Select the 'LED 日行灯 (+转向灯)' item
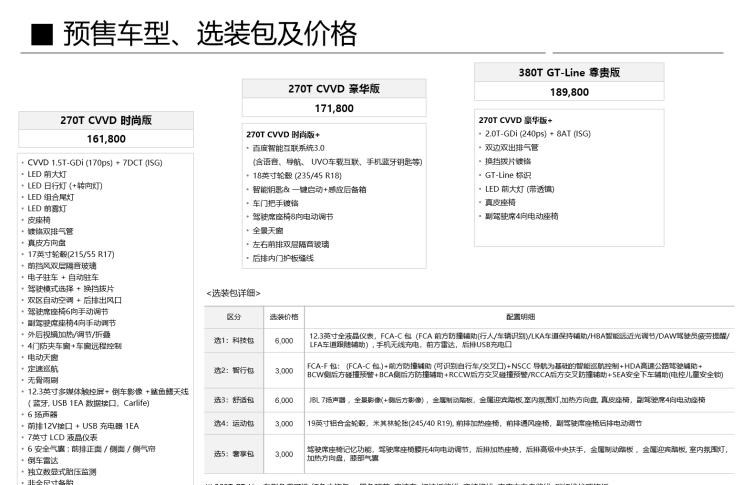This screenshot has height=485, width=744. click(x=65, y=186)
